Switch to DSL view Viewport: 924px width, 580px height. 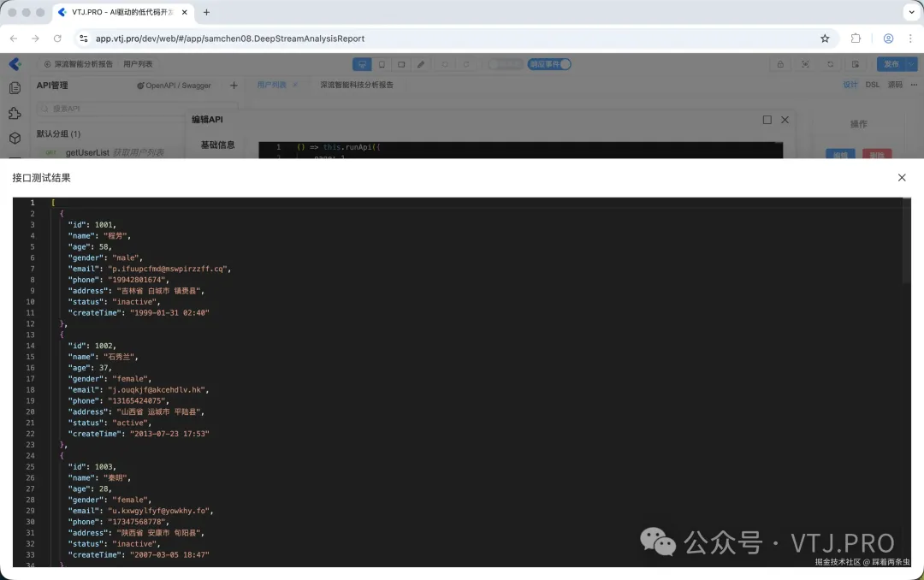coord(872,85)
